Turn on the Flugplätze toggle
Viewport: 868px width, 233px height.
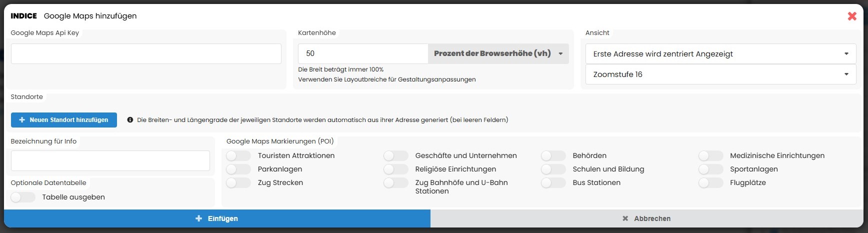coord(710,183)
